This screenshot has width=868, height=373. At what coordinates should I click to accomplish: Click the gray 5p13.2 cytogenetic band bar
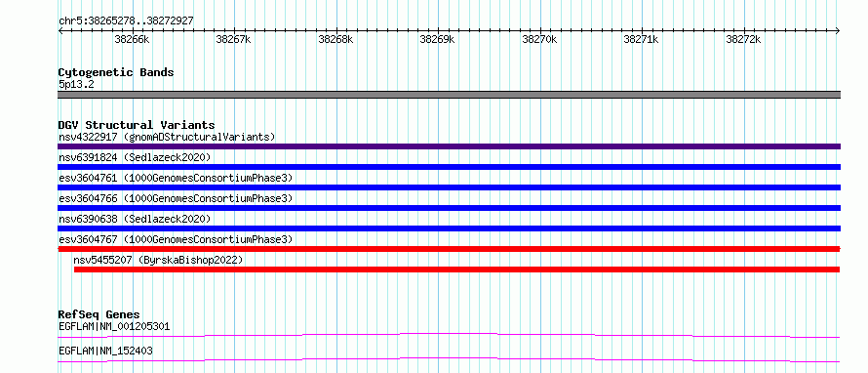point(449,95)
